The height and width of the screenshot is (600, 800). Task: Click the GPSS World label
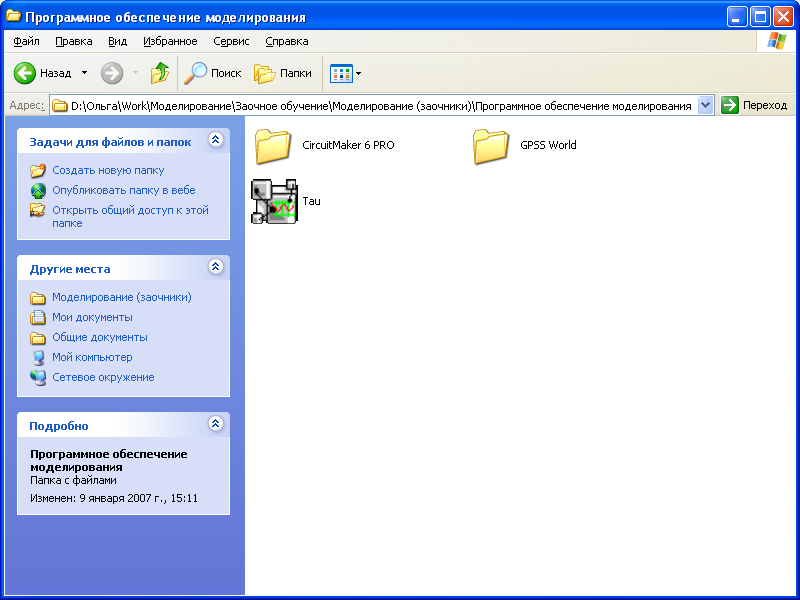(x=548, y=145)
